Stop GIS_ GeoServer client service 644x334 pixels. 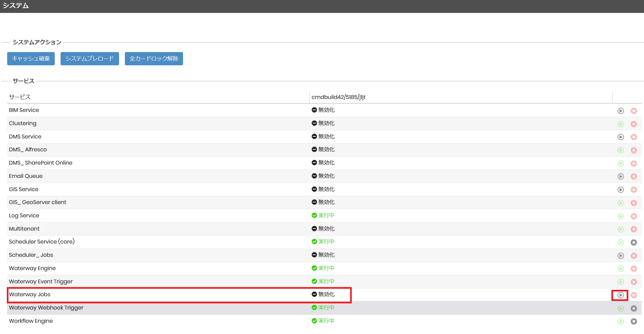pos(633,203)
